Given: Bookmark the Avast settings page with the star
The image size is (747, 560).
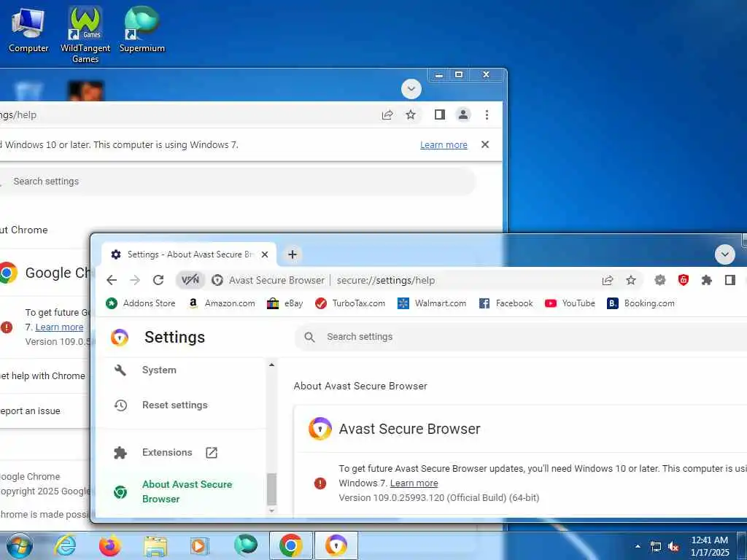Looking at the screenshot, I should tap(631, 281).
